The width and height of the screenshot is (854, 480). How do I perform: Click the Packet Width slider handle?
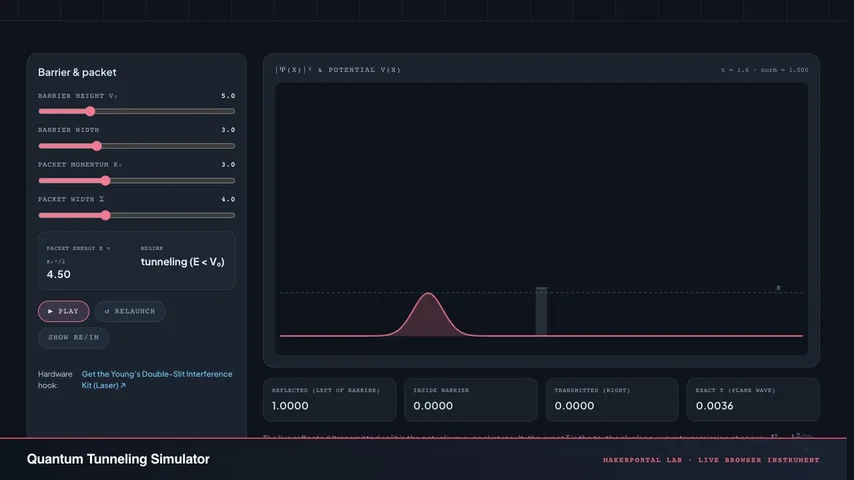pyautogui.click(x=106, y=215)
